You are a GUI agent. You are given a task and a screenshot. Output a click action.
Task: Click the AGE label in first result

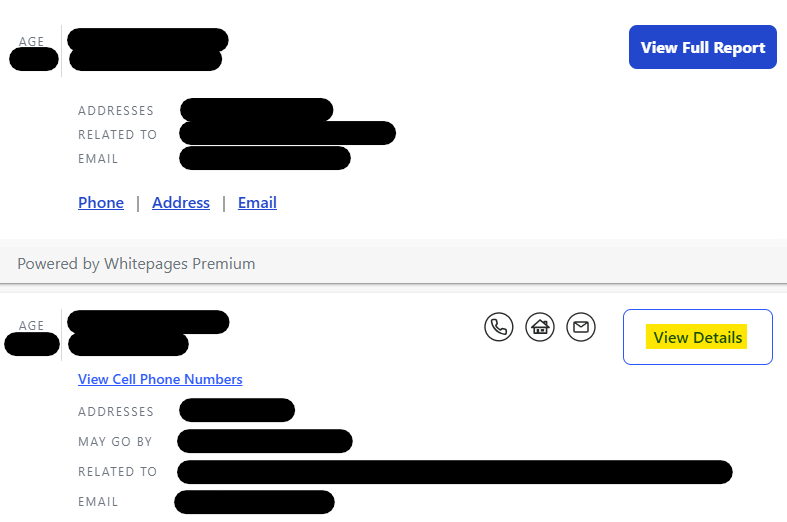(32, 40)
